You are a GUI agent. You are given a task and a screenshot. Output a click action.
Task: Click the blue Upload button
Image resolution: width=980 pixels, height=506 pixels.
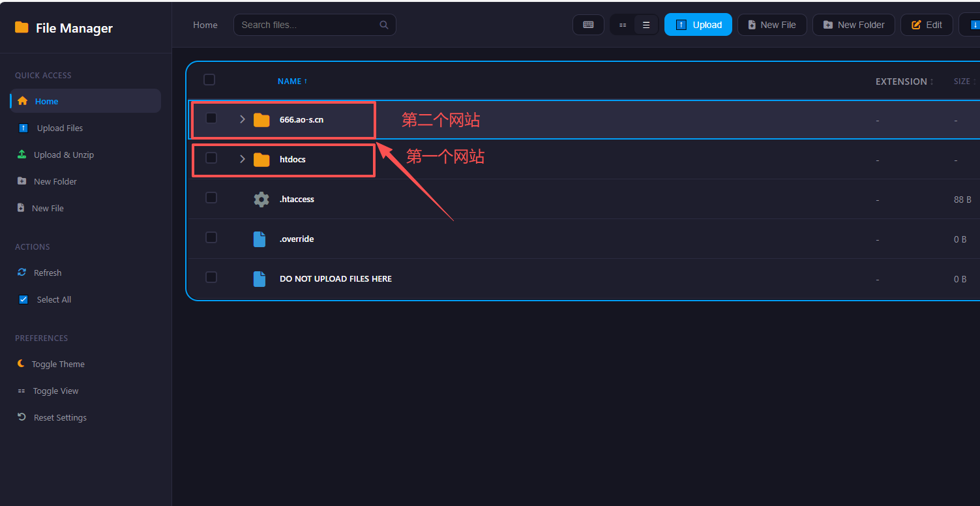pyautogui.click(x=698, y=25)
